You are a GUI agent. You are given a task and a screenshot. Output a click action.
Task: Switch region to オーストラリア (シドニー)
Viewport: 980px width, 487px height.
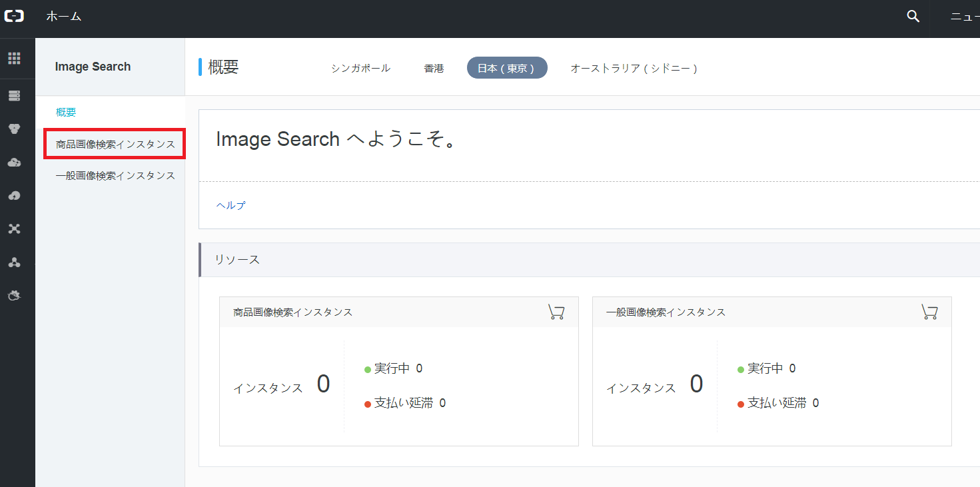point(634,69)
